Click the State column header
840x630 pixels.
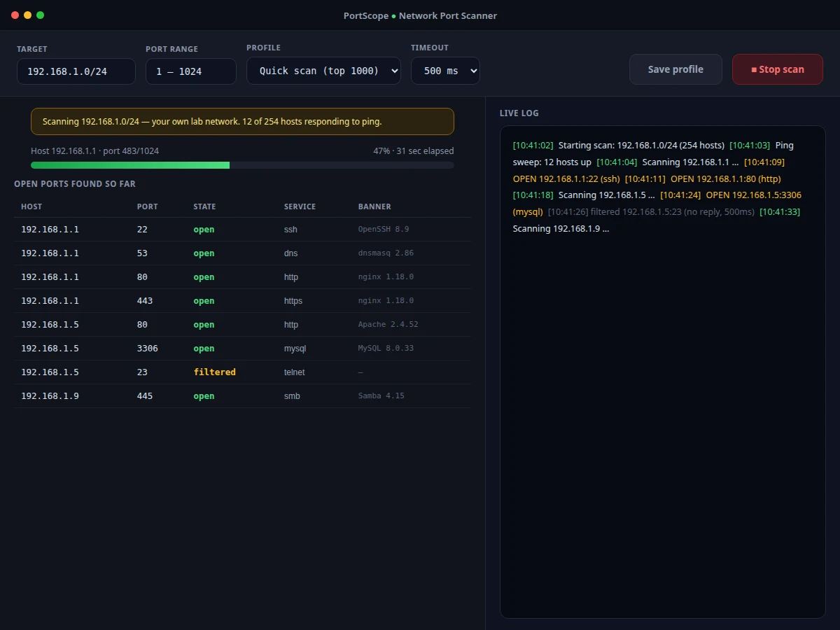tap(204, 206)
